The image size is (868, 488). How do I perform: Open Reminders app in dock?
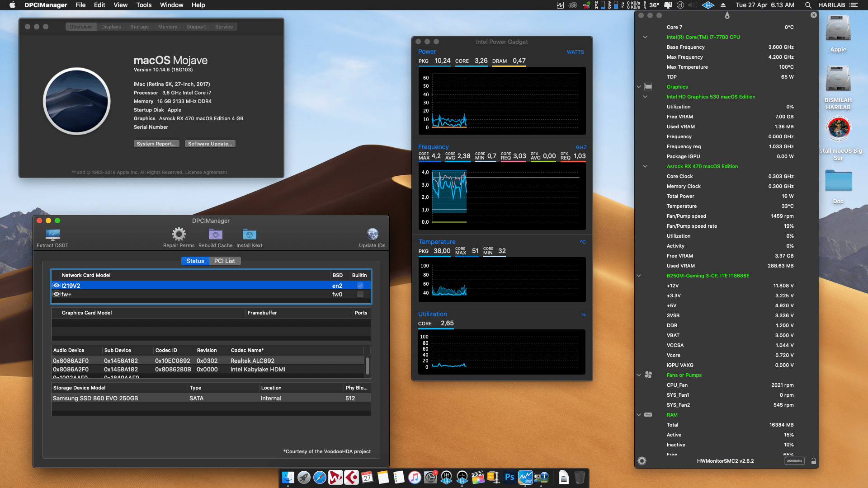coord(399,477)
